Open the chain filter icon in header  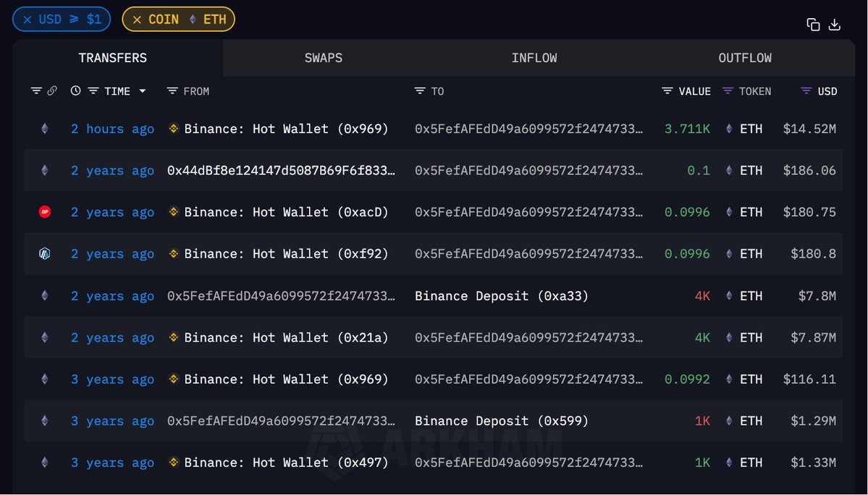36,90
